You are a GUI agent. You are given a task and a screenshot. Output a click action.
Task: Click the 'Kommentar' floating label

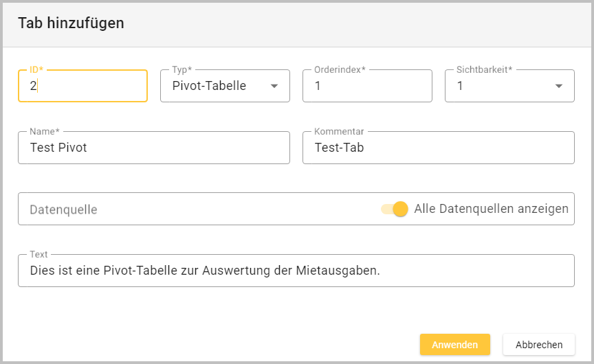point(339,131)
